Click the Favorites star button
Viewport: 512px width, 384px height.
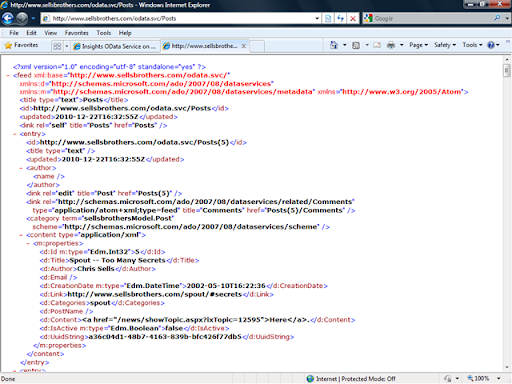21,45
